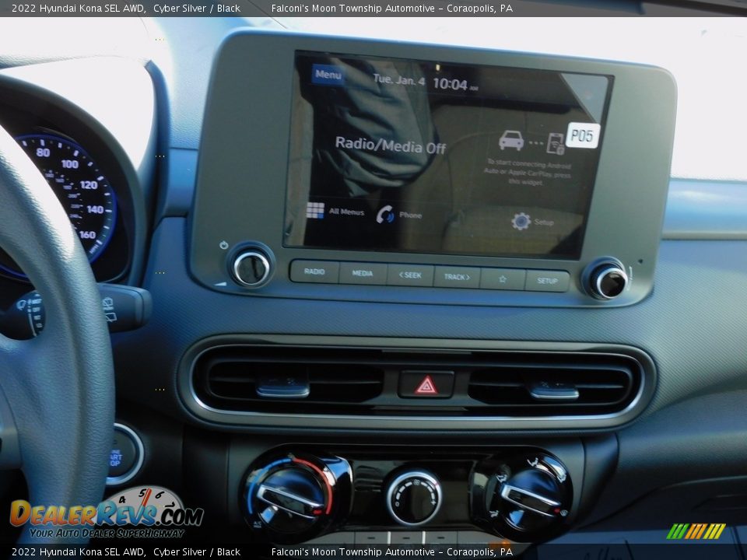The image size is (747, 560).
Task: Tap the Menu button on the touchscreen
Action: [328, 75]
